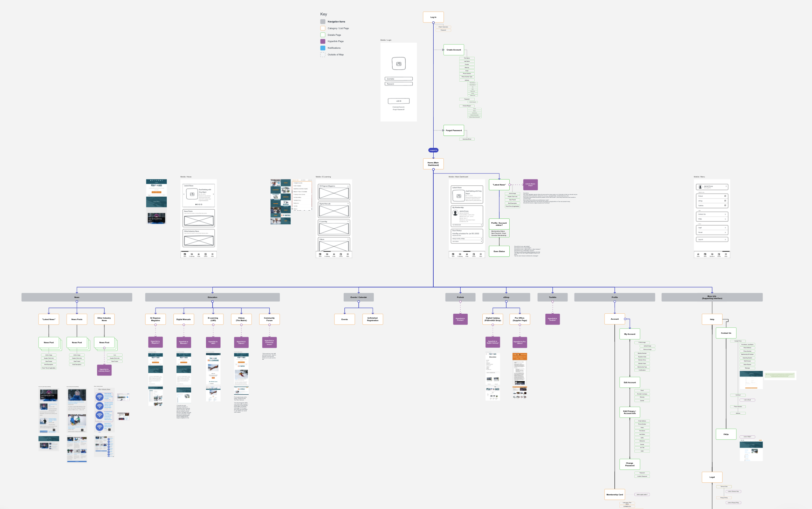Click profile avatar icon in My Membership card
This screenshot has height=509, width=812.
click(x=455, y=213)
